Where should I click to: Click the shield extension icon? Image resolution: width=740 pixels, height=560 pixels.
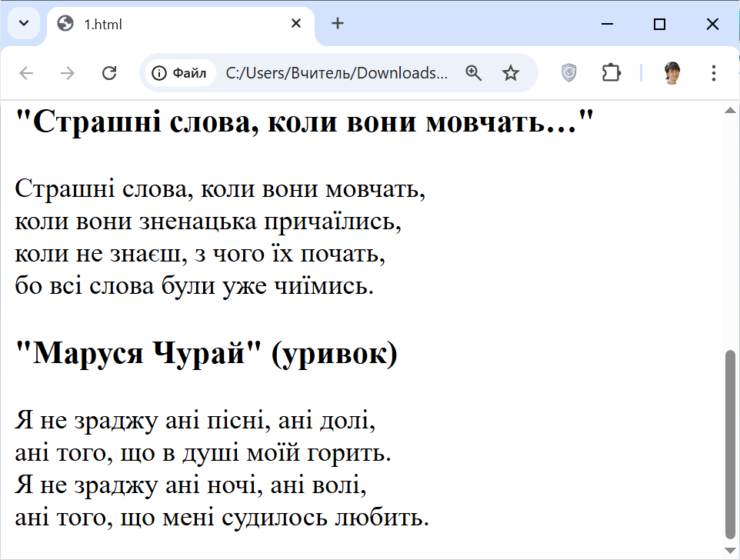569,73
